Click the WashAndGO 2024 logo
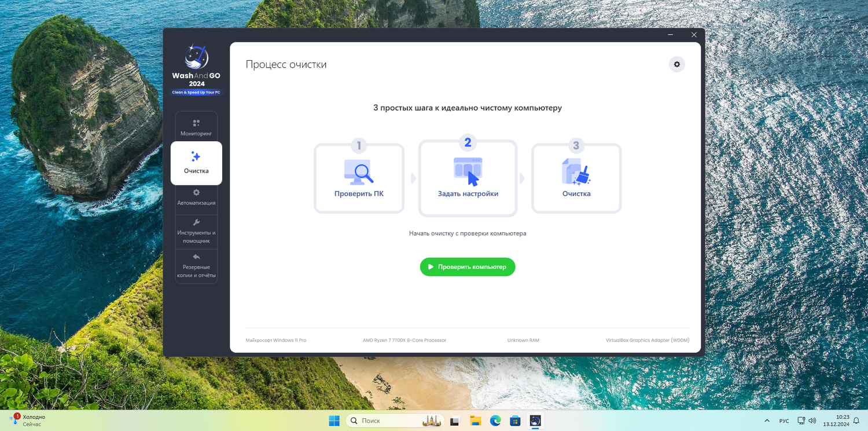 tap(196, 70)
